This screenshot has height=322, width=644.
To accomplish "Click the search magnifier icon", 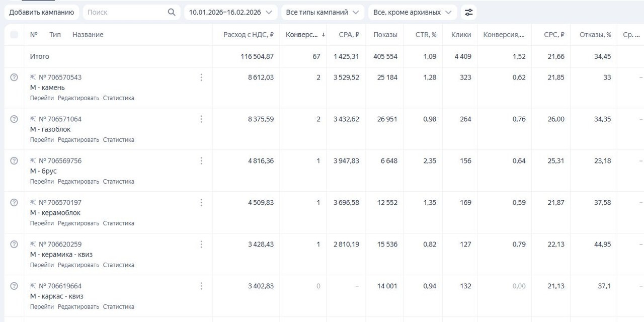I will (172, 12).
